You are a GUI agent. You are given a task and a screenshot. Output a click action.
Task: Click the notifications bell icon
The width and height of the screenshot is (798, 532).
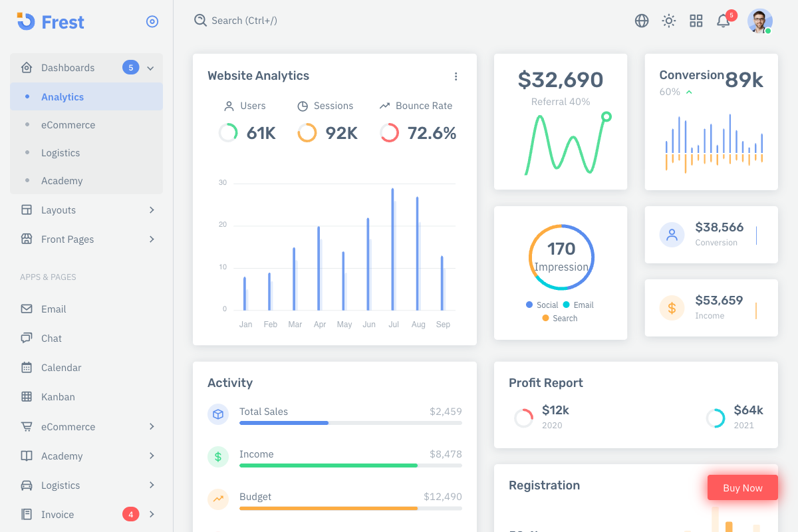[723, 21]
